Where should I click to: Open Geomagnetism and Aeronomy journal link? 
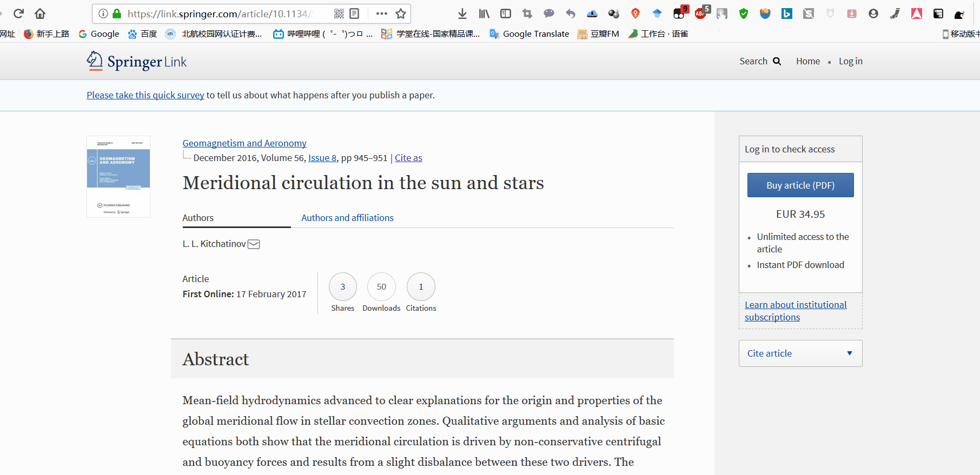pos(244,143)
